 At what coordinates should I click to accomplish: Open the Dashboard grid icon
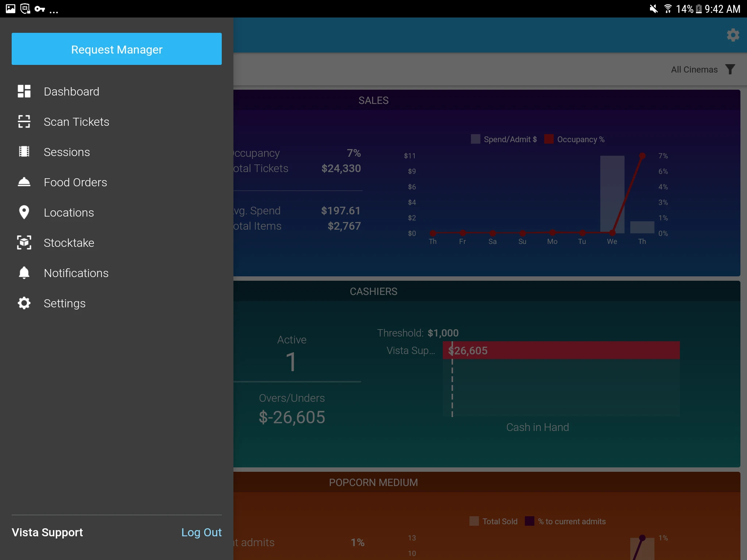pyautogui.click(x=24, y=91)
